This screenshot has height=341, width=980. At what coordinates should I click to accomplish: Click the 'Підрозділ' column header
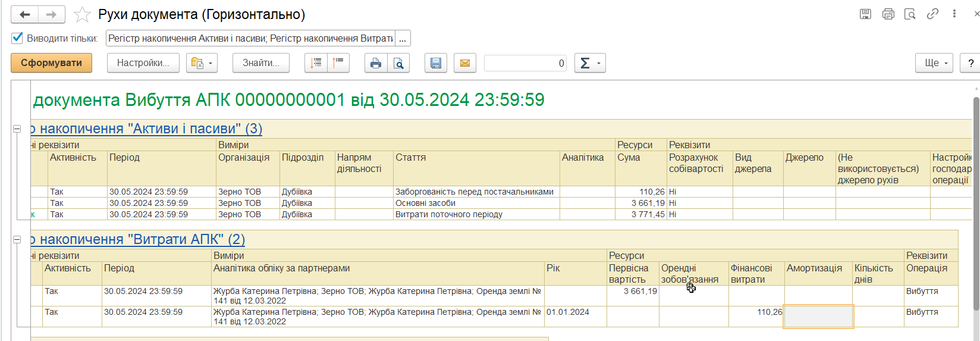pyautogui.click(x=307, y=168)
